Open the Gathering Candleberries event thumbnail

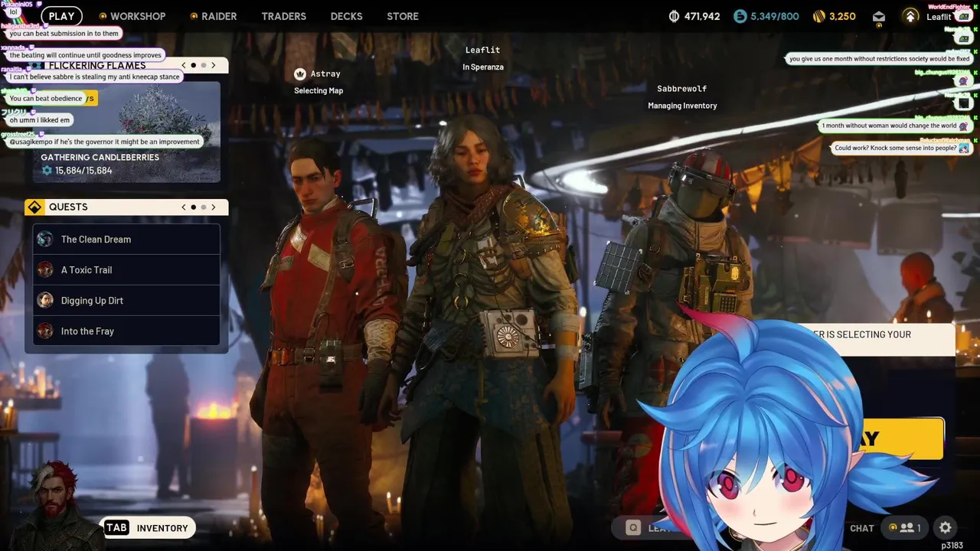(126, 132)
